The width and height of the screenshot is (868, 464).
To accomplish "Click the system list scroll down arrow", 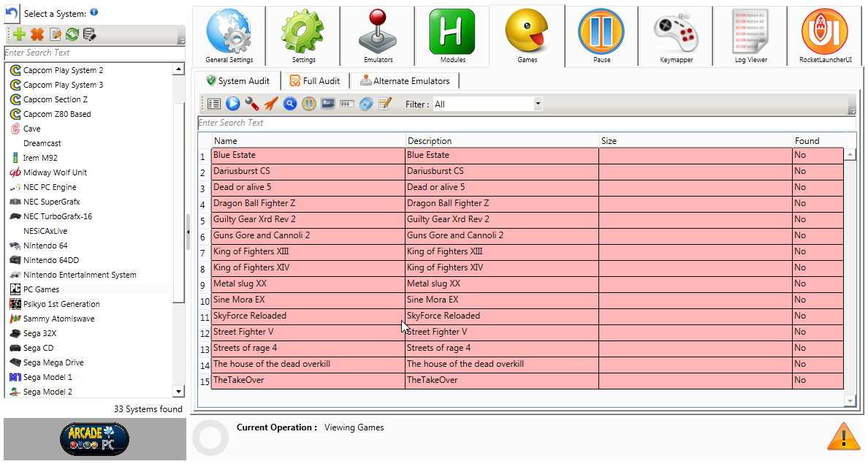I will click(179, 392).
